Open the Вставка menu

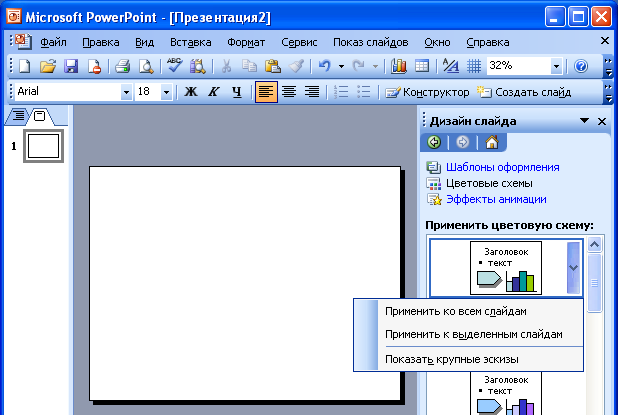point(190,42)
